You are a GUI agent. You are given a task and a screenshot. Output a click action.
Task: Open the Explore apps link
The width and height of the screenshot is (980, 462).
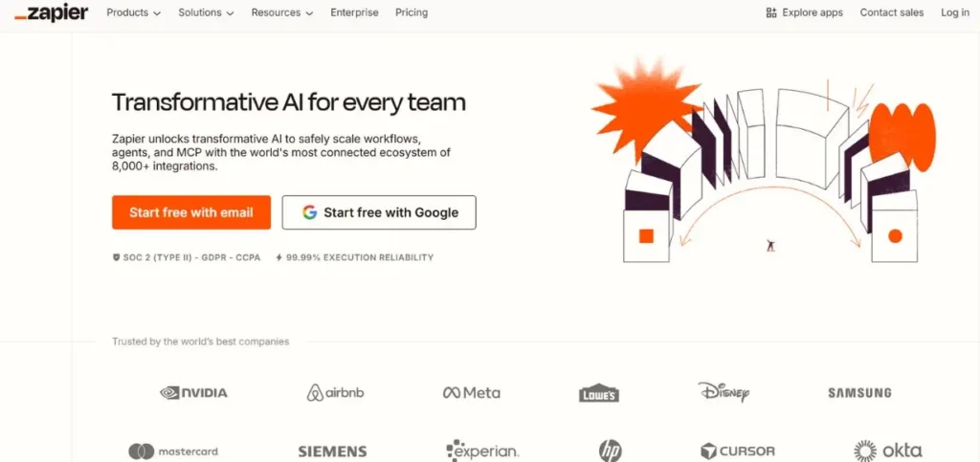tap(804, 12)
